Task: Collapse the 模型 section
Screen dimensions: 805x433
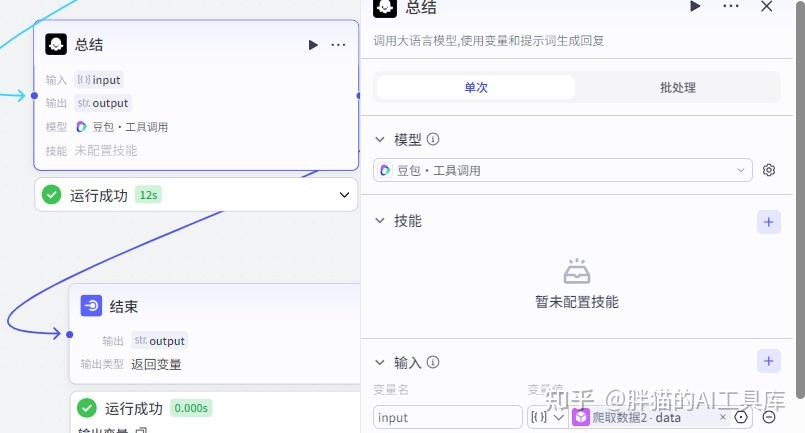Action: coord(380,139)
